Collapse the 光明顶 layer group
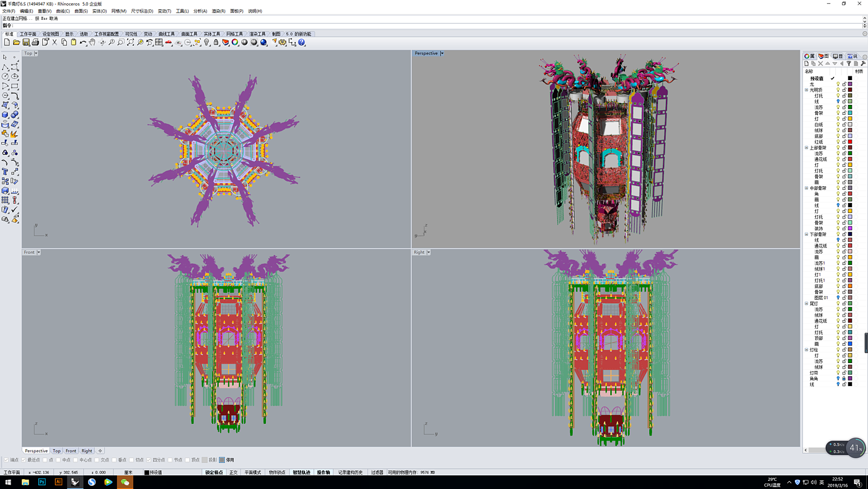 pos(807,90)
